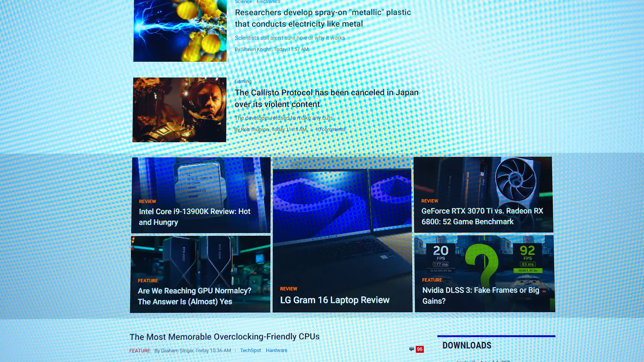Viewport: 644px width, 362px height.
Task: Open the Electronics category tag
Action: click(x=268, y=2)
